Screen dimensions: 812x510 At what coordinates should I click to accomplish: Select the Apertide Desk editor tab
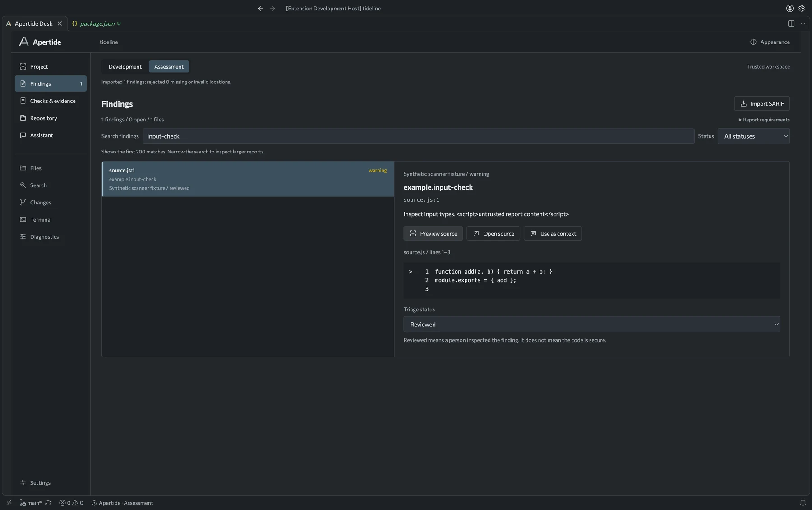click(34, 23)
